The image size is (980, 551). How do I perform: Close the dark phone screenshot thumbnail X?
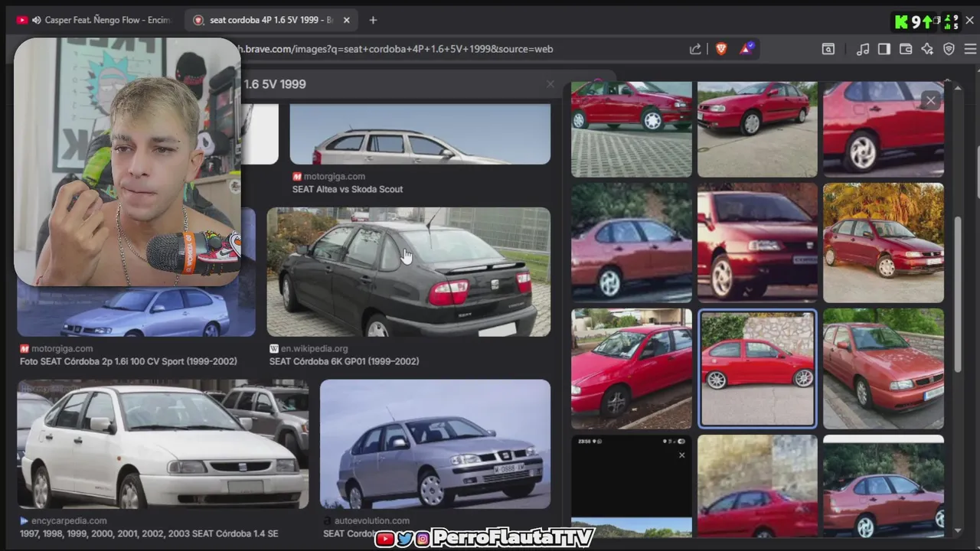[x=681, y=455]
